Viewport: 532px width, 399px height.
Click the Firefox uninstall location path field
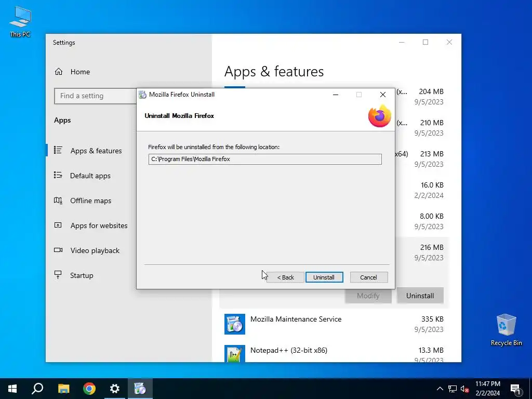coord(265,159)
